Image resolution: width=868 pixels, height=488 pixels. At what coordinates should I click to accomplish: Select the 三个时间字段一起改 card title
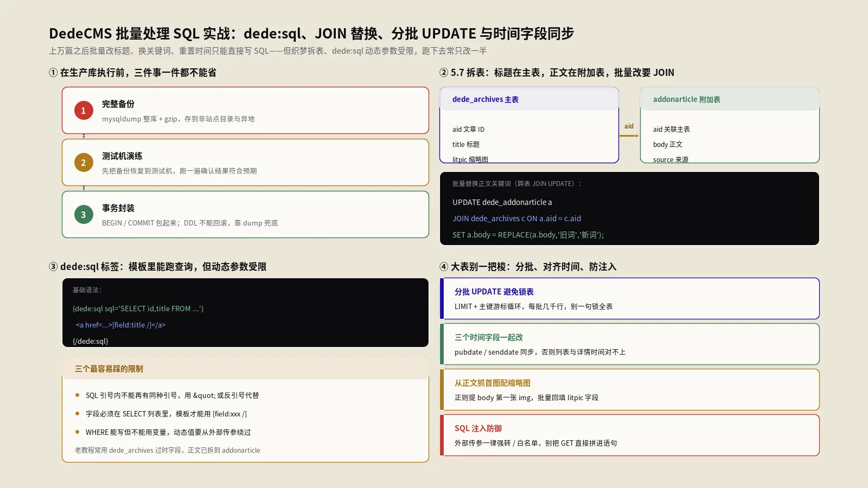tap(488, 337)
